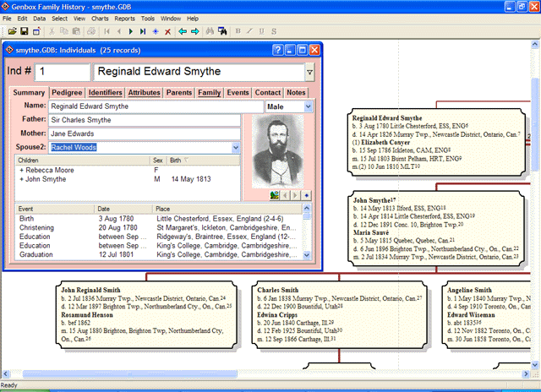Select the Christening event row
Screen dimensions: 541x392
(159, 227)
